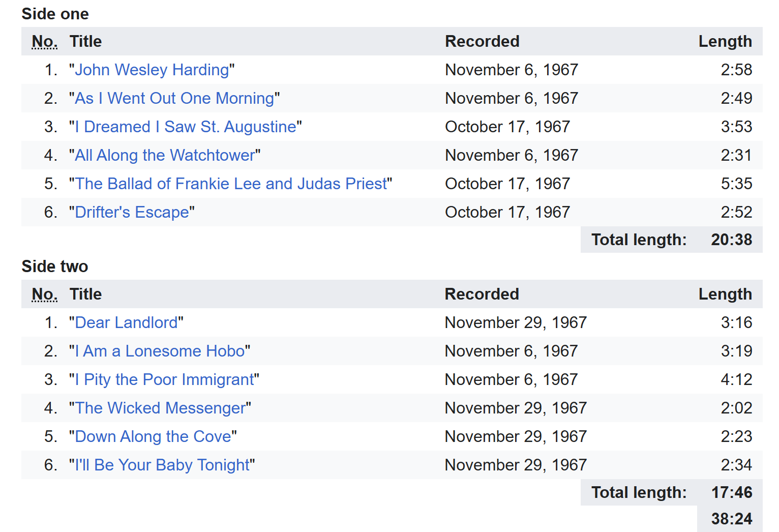Image resolution: width=779 pixels, height=532 pixels.
Task: Open the "John Wesley Harding" song link
Action: point(152,70)
